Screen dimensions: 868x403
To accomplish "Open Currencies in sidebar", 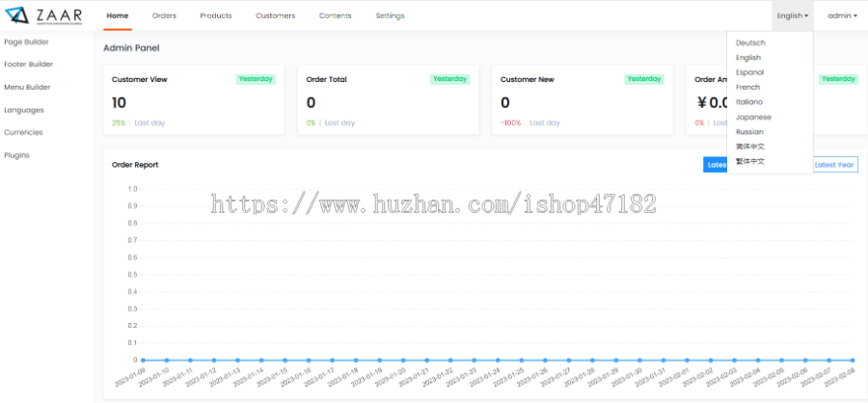I will [23, 133].
